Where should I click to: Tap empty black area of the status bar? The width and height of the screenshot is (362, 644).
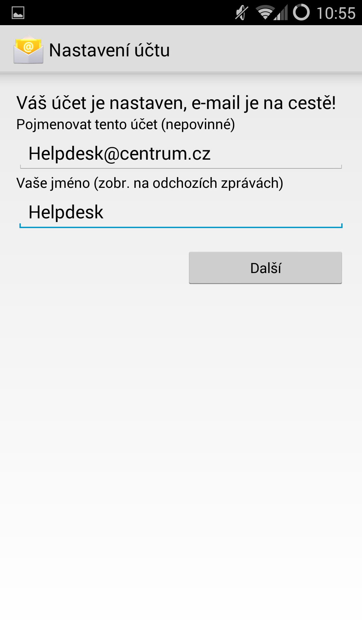tap(127, 13)
